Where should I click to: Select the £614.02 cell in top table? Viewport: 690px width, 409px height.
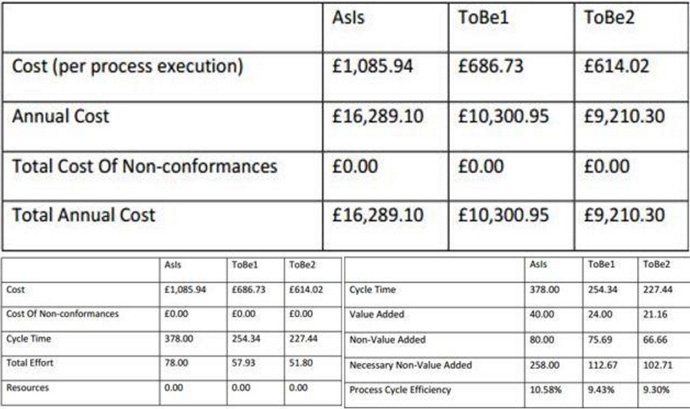click(617, 66)
